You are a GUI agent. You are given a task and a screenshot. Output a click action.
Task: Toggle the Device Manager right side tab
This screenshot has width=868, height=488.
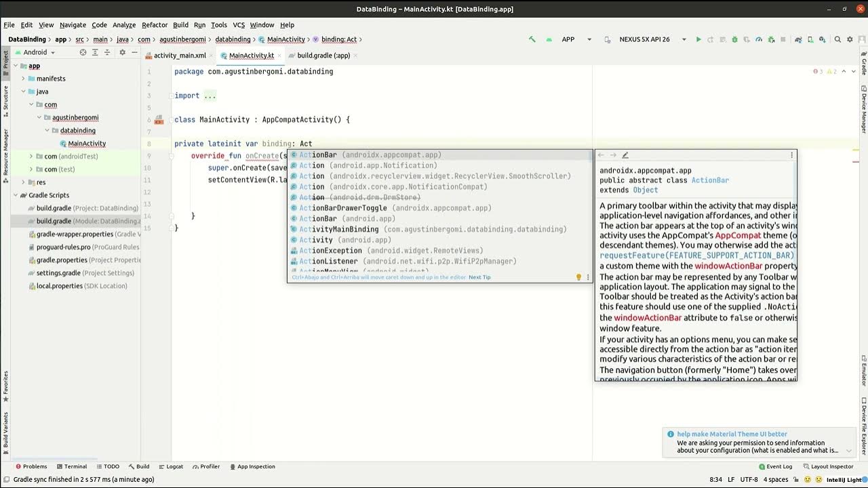click(x=863, y=108)
